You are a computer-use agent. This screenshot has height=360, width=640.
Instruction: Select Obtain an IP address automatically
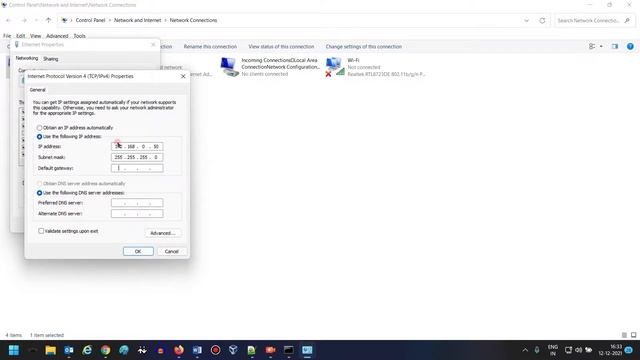[40, 128]
